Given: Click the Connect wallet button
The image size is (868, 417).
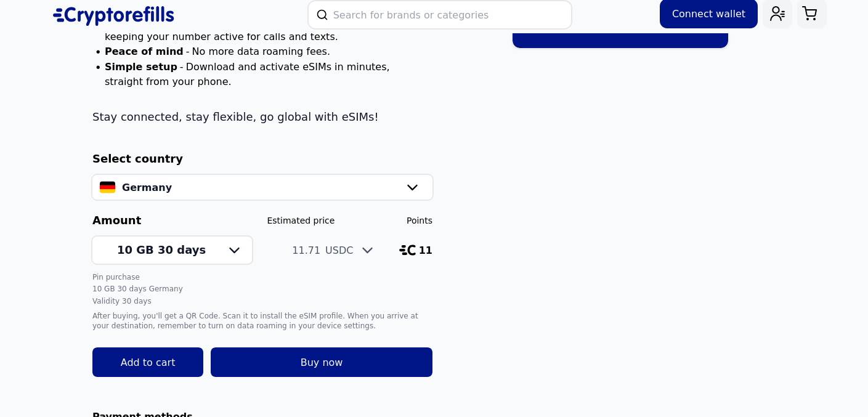Looking at the screenshot, I should [708, 14].
